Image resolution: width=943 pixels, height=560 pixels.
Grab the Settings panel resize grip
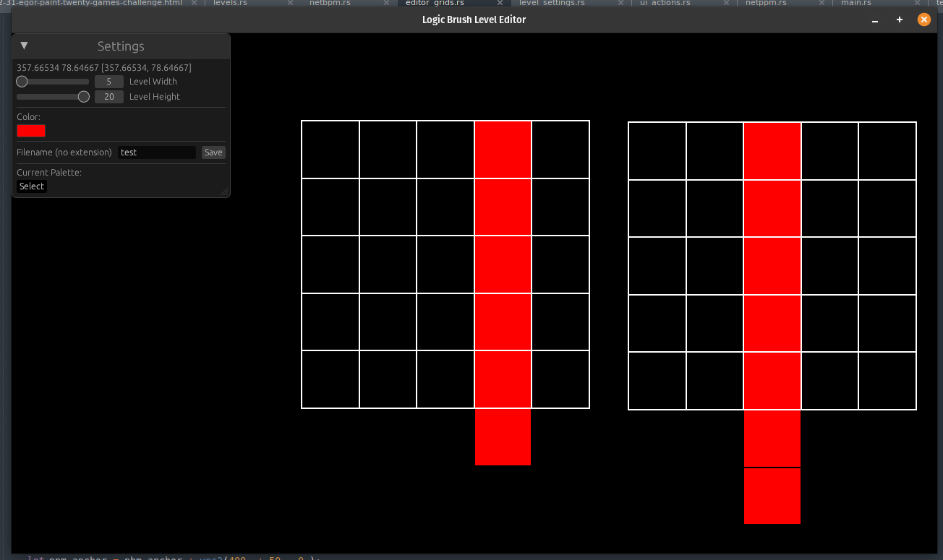point(224,192)
